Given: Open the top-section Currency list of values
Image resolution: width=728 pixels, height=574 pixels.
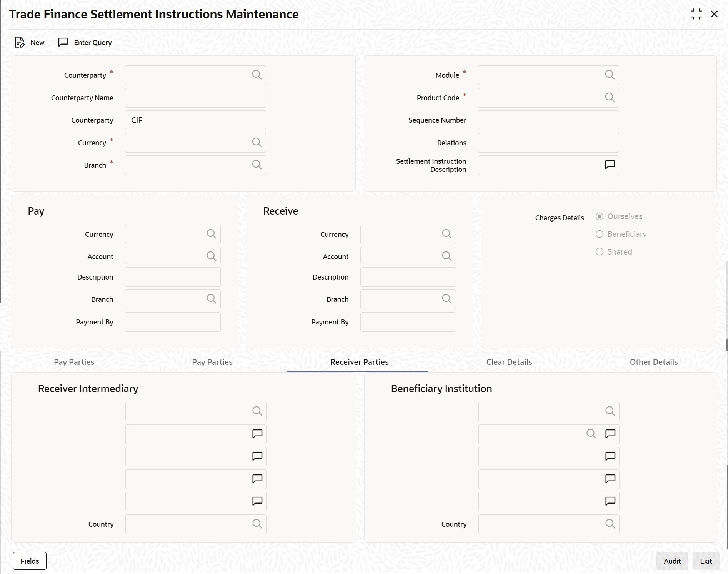Looking at the screenshot, I should 257,143.
